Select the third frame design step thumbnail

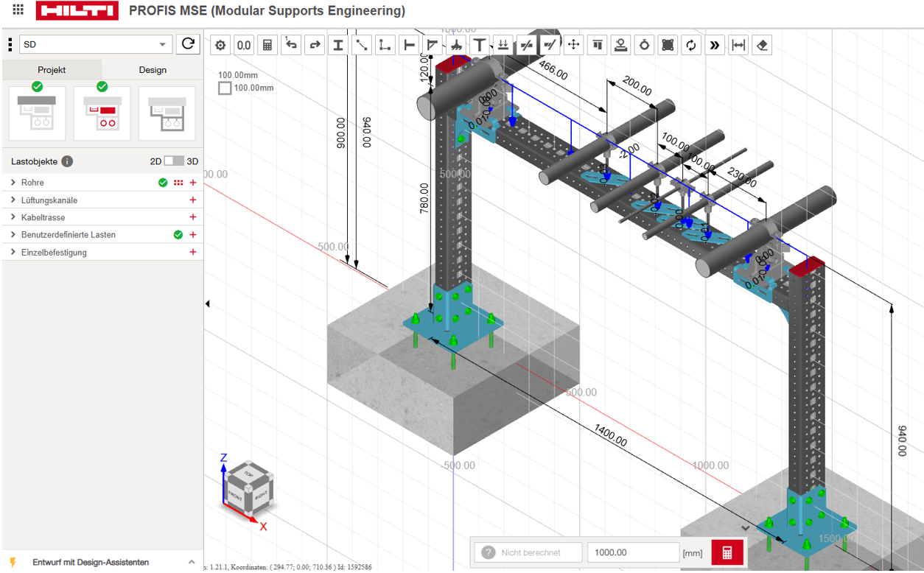point(167,113)
